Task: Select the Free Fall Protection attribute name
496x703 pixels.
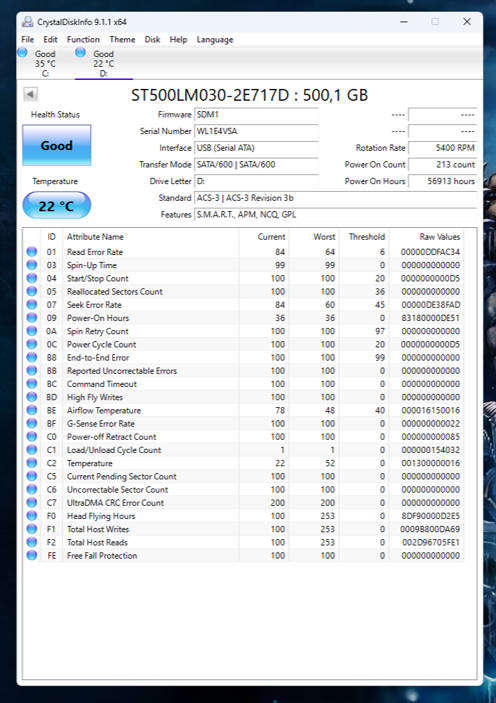Action: click(x=102, y=555)
